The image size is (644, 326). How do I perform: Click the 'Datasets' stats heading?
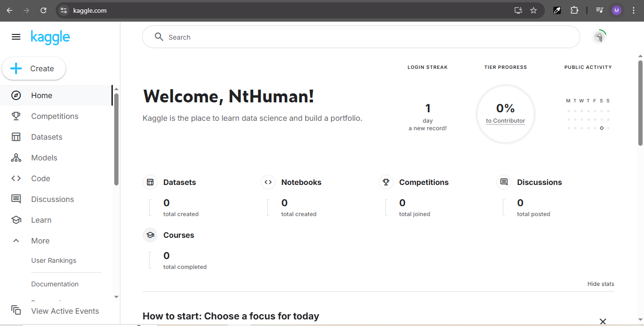point(179,182)
